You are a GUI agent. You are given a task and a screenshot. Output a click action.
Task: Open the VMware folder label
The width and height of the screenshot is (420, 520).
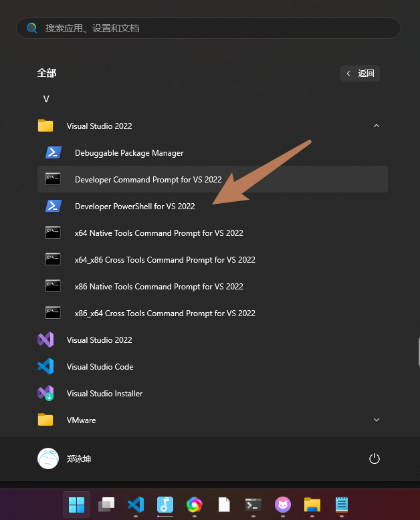pos(82,420)
